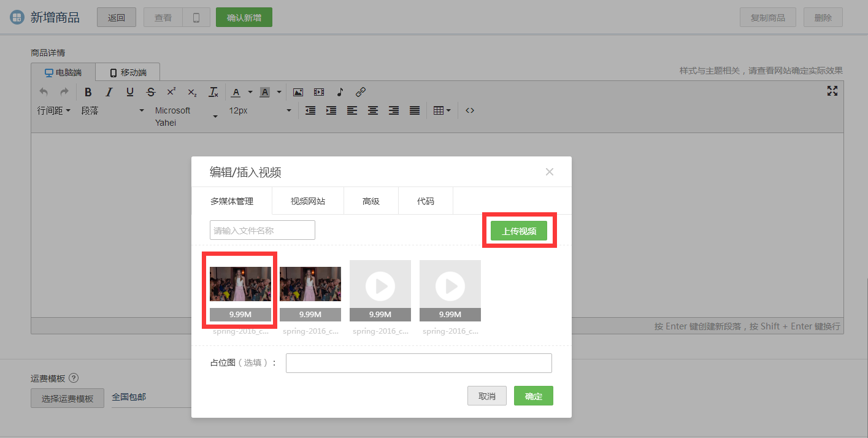Click the insert music note icon
Viewport: 868px width, 438px height.
[340, 92]
